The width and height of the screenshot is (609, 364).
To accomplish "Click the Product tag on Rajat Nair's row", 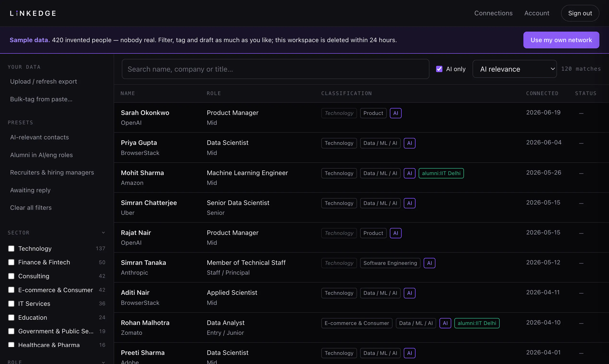I will tap(373, 233).
